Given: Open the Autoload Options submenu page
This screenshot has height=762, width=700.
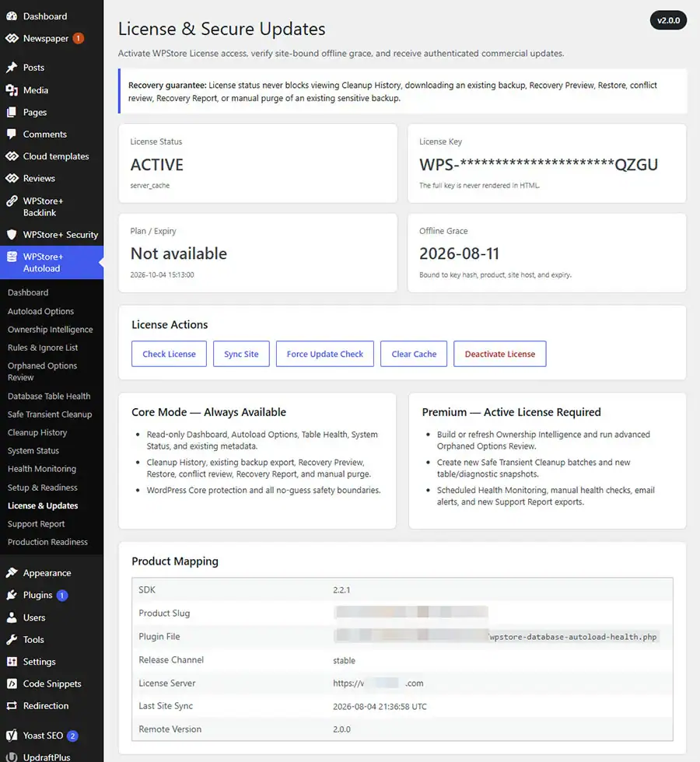Looking at the screenshot, I should pos(40,312).
